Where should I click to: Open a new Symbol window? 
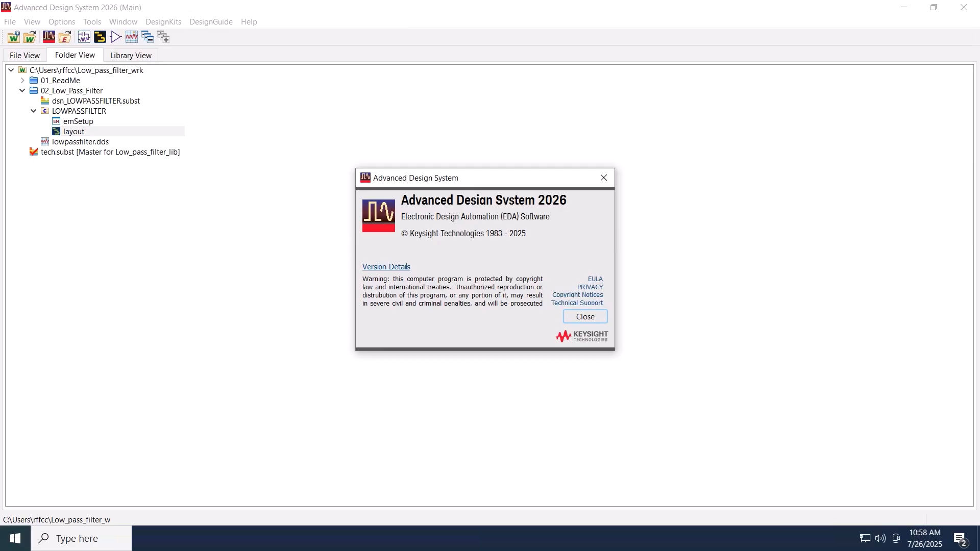[115, 37]
